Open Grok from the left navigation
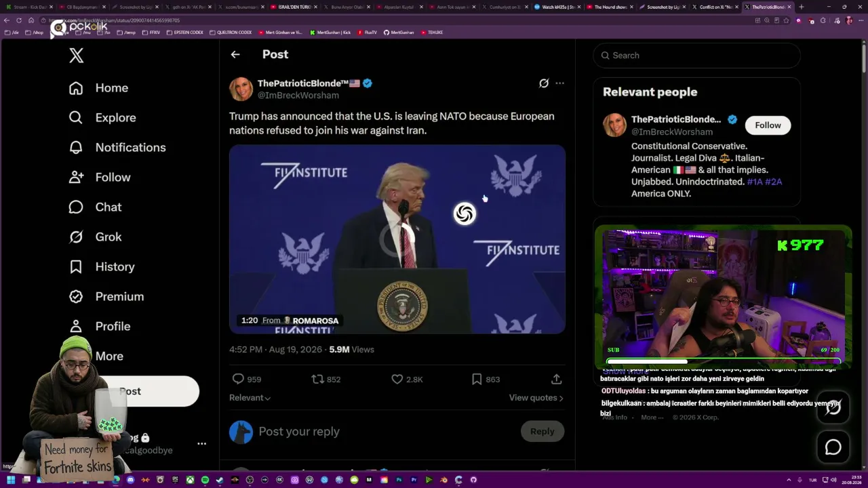 [95, 237]
